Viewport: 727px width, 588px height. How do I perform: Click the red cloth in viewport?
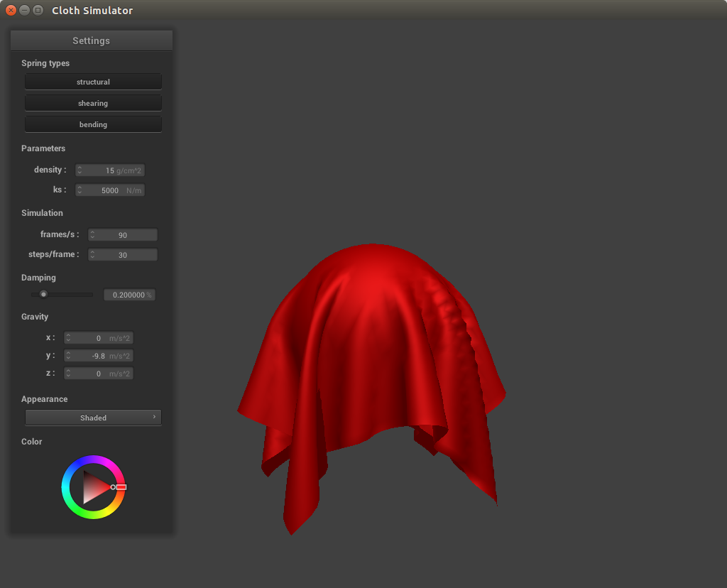[x=369, y=355]
